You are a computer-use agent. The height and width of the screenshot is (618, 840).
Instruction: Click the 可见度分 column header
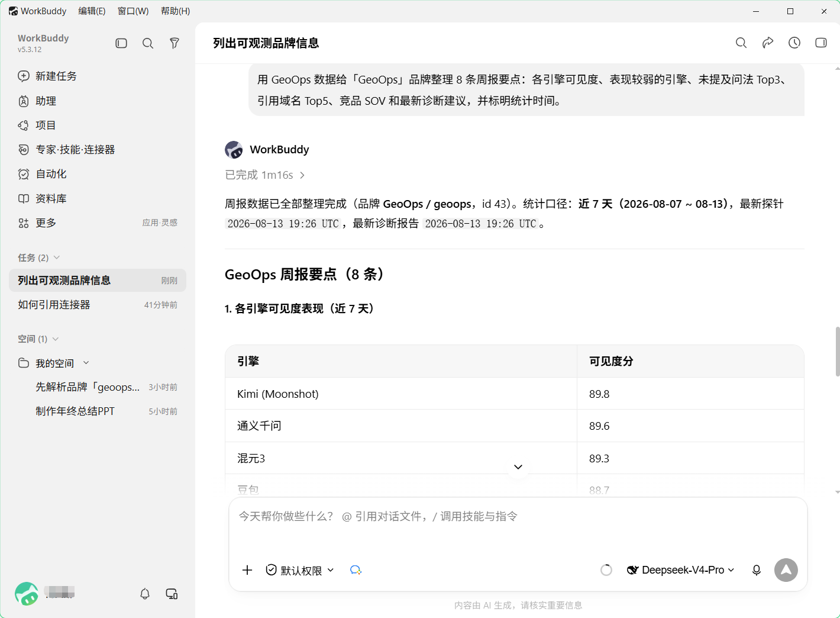tap(690, 361)
